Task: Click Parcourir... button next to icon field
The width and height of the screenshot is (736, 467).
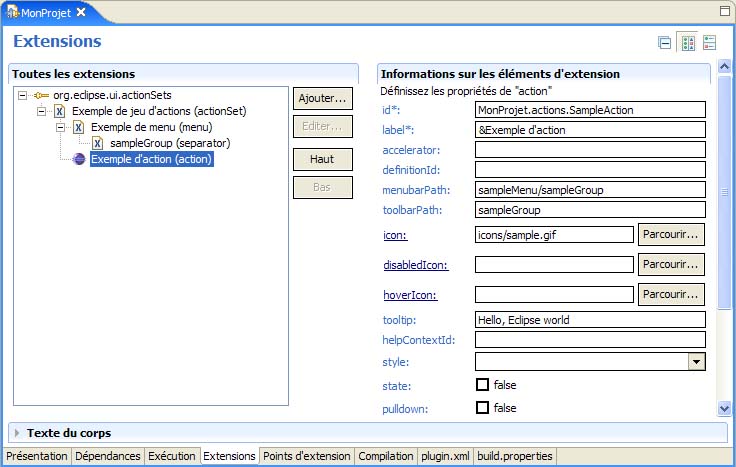Action: (x=671, y=234)
